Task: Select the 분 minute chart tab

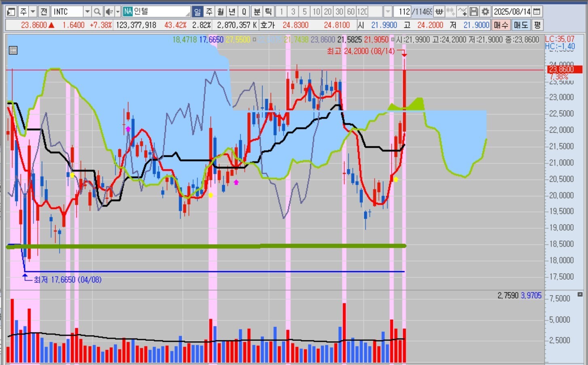Action: (257, 12)
